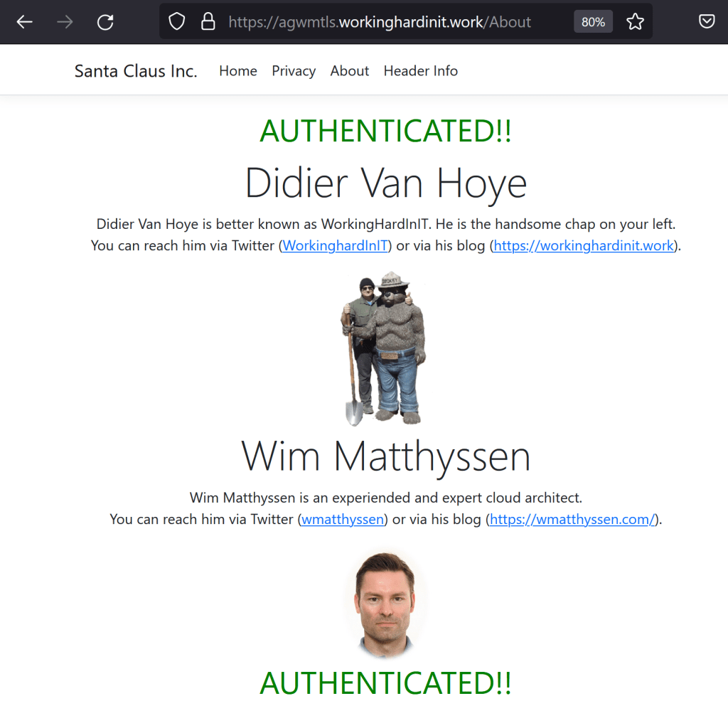Screen dimensions: 728x701
Task: Open the wmatthyssen Twitter link
Action: point(343,519)
